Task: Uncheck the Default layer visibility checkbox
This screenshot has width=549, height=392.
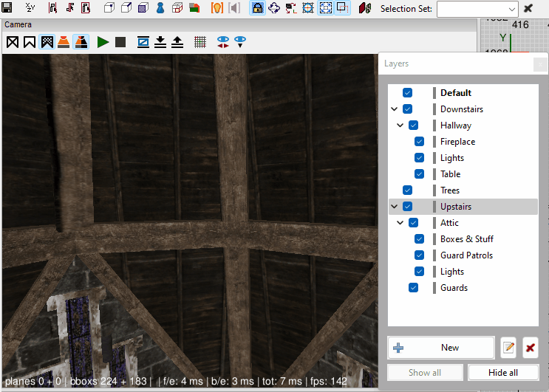Action: 407,93
